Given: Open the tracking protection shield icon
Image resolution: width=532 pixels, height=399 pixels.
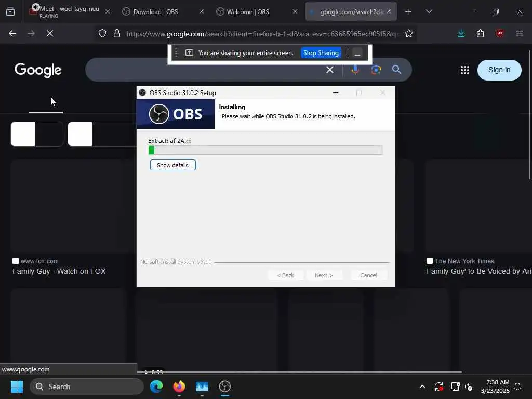Looking at the screenshot, I should pyautogui.click(x=102, y=33).
